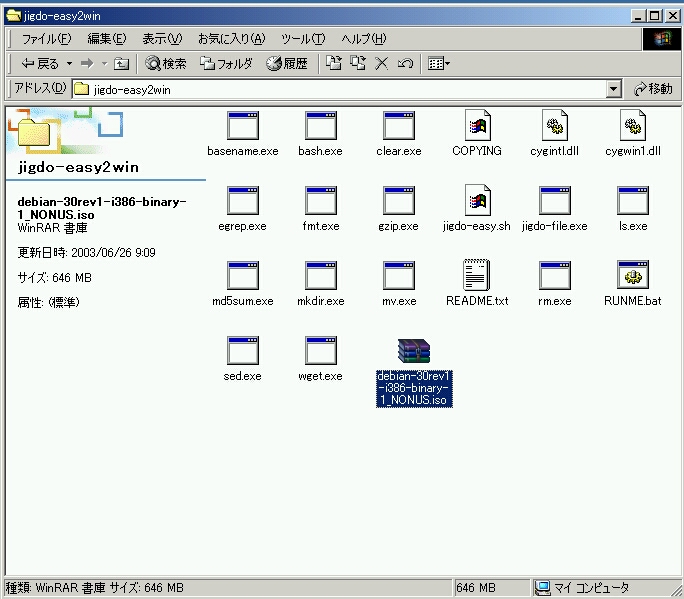Select the egrep.exe file icon
The image size is (684, 599).
243,201
